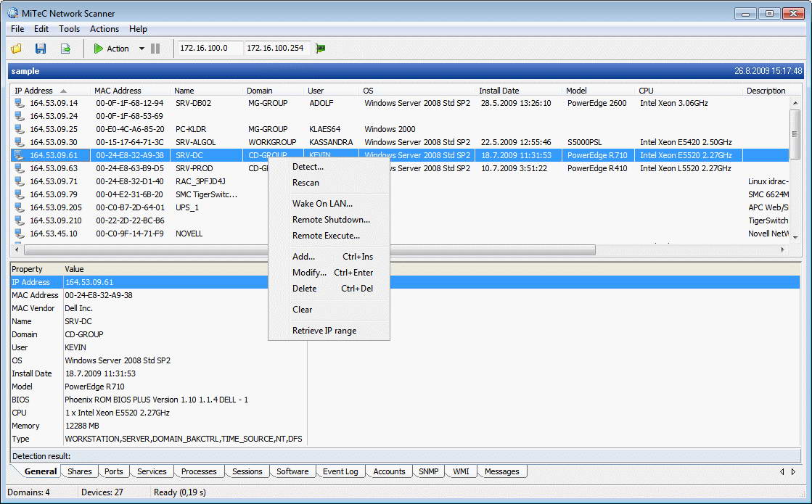Viewport: 812px width, 504px height.
Task: Click the device icon for 164.53.09.14
Action: [x=20, y=103]
